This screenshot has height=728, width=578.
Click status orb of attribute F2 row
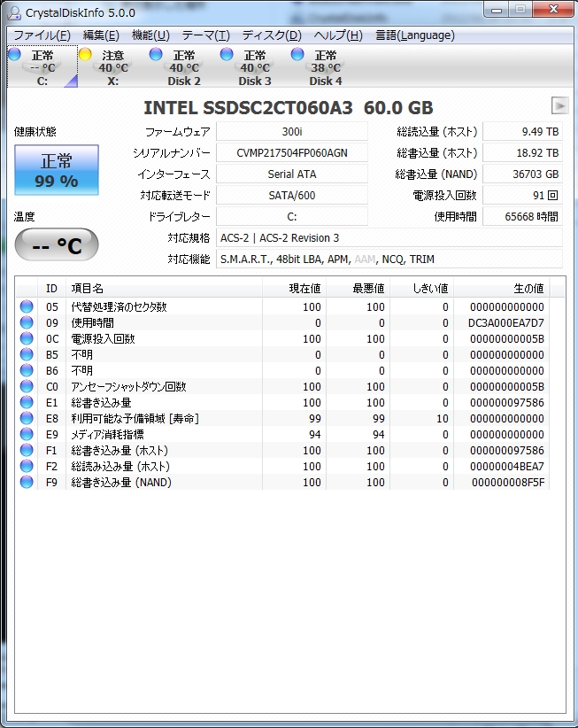pyautogui.click(x=27, y=466)
